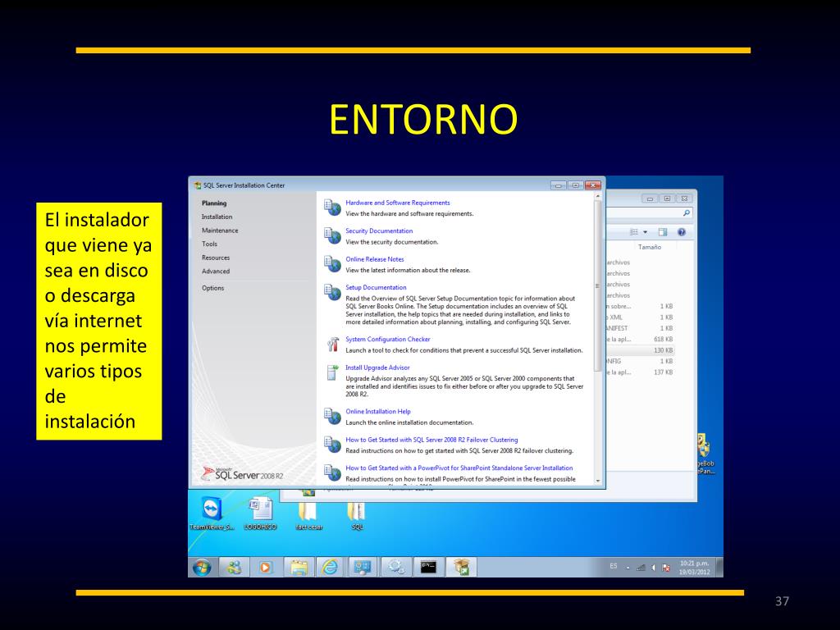840x630 pixels.
Task: Open Hardware and Software Requirements link
Action: [398, 203]
